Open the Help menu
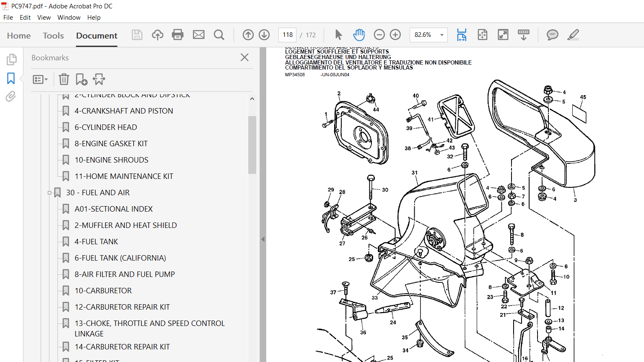 click(94, 18)
